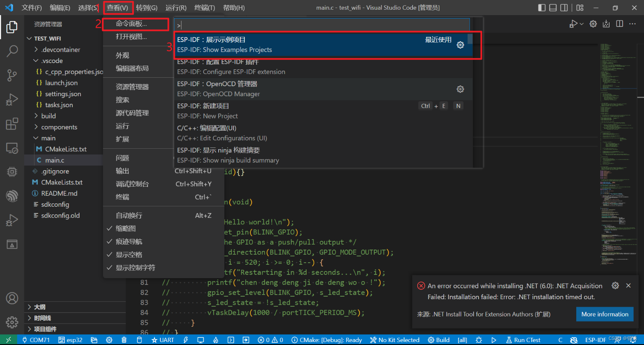Click the command palette list scrollbar
Screen dimensions: 644x345
[470, 39]
